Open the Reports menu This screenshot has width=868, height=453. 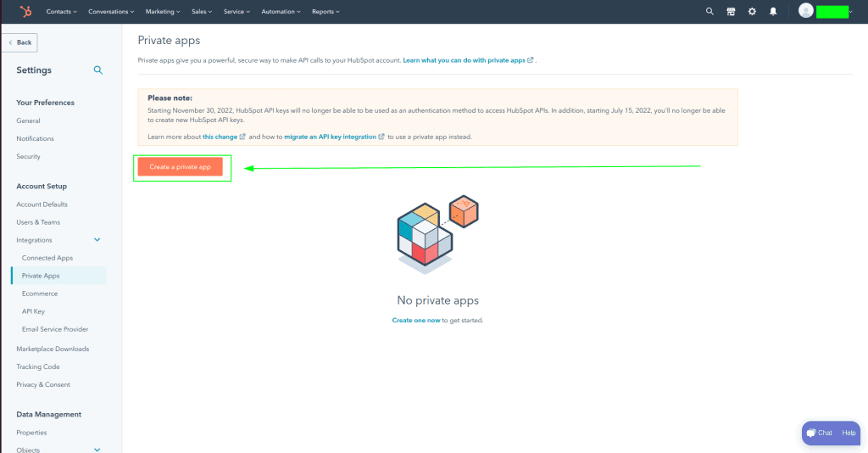[x=325, y=12]
